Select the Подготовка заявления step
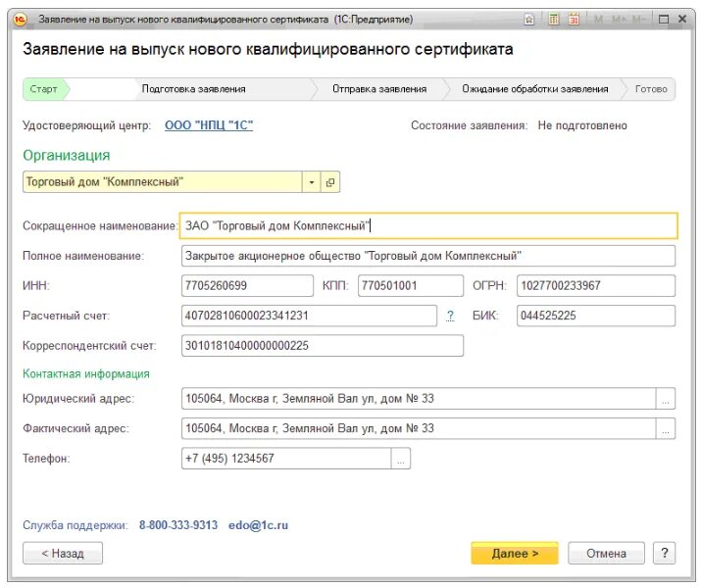Viewport: 701px width, 588px height. click(x=193, y=89)
